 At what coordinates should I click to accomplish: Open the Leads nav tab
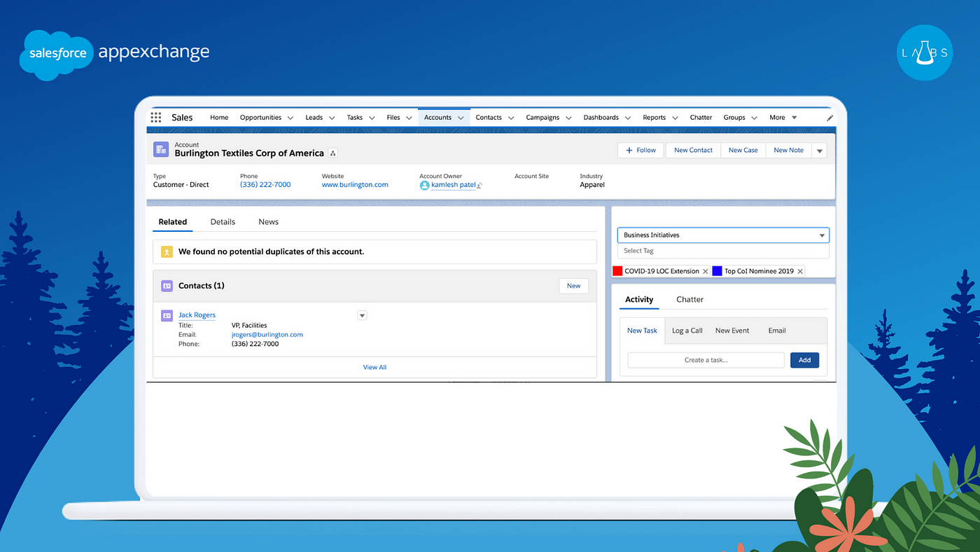click(314, 118)
